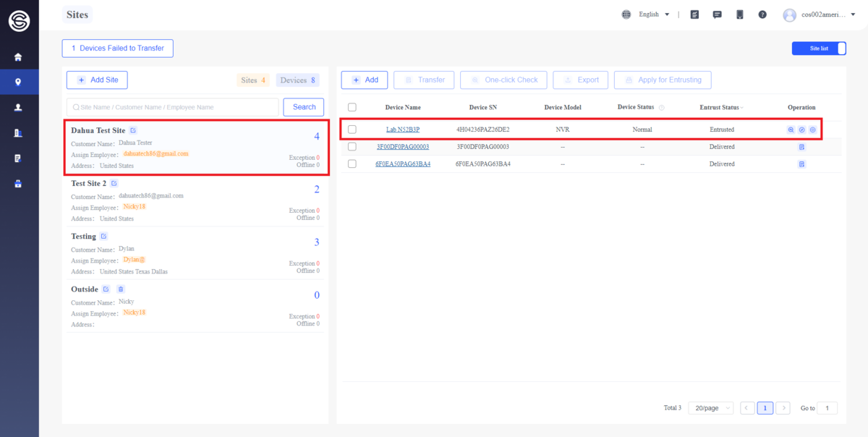Switch to the Sites 4 tab
The width and height of the screenshot is (868, 437).
click(x=253, y=80)
